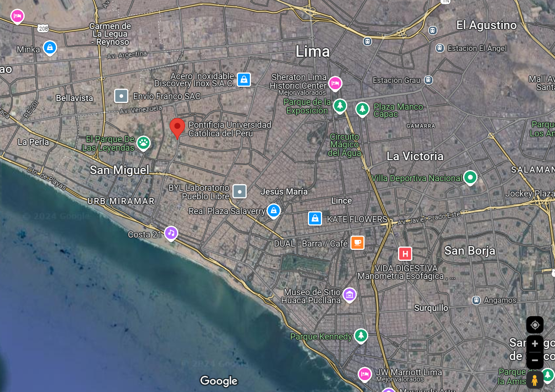This screenshot has height=392, width=555.
Task: Zoom out with the minus button
Action: 535,360
